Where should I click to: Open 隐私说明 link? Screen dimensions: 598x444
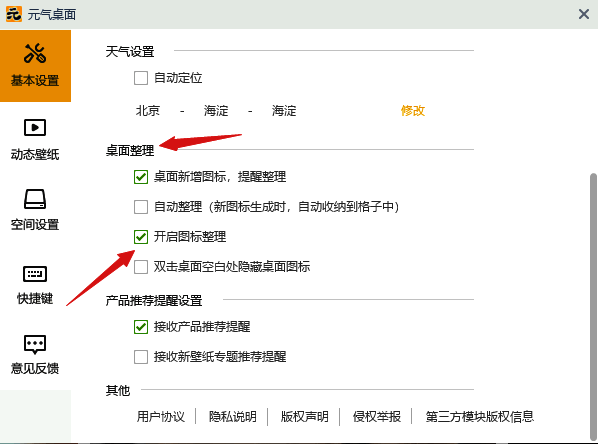pyautogui.click(x=233, y=417)
